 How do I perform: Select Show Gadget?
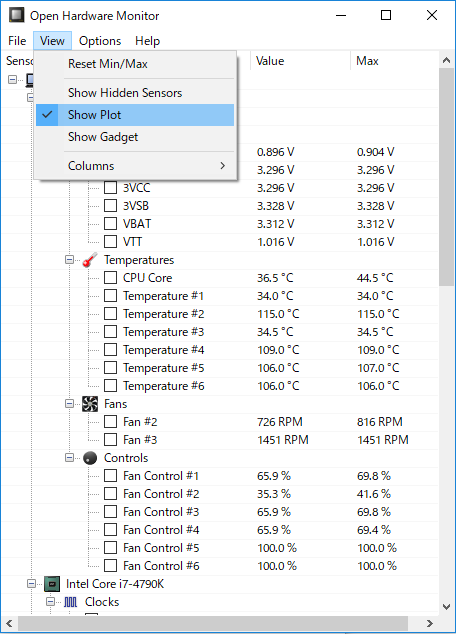pos(135,137)
